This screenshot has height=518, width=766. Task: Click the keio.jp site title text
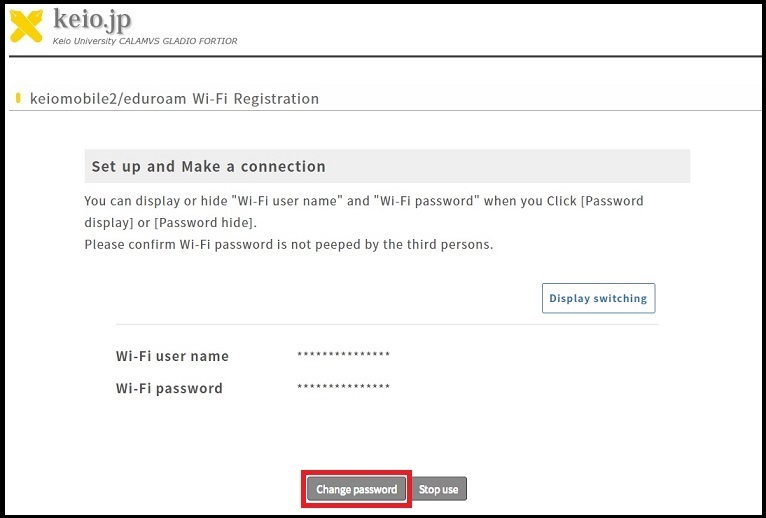click(x=92, y=19)
